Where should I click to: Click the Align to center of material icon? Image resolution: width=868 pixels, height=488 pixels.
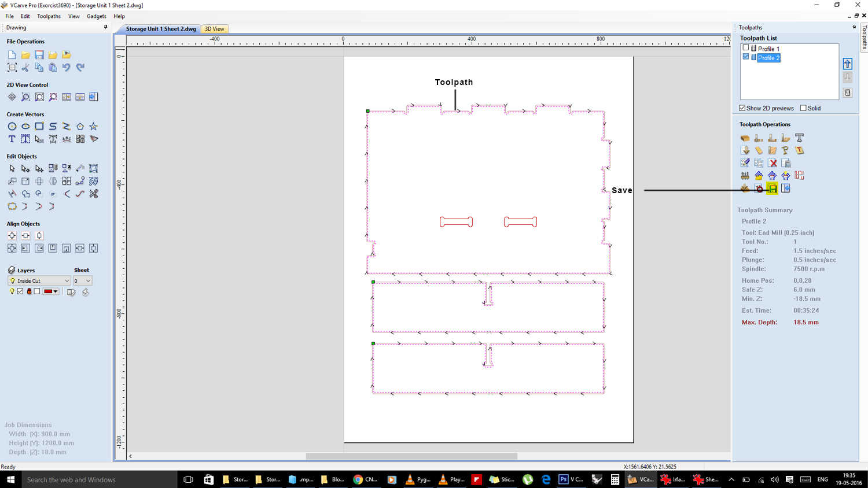[x=12, y=235]
